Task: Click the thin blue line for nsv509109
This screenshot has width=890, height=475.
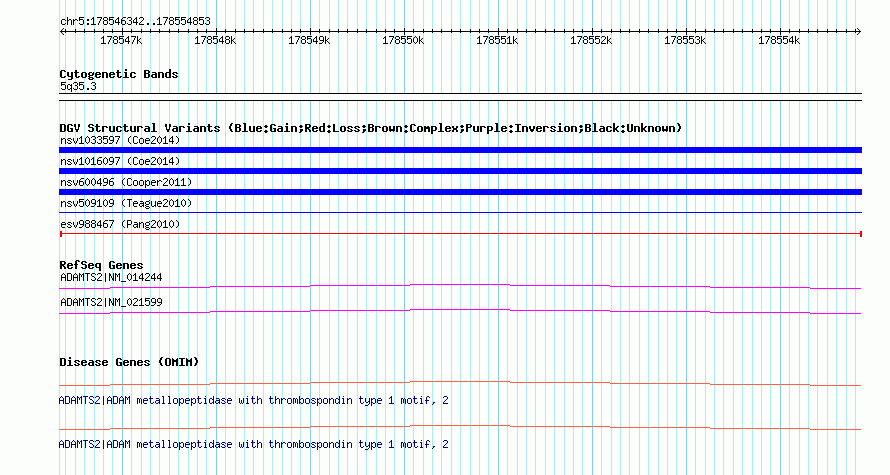Action: pyautogui.click(x=460, y=213)
